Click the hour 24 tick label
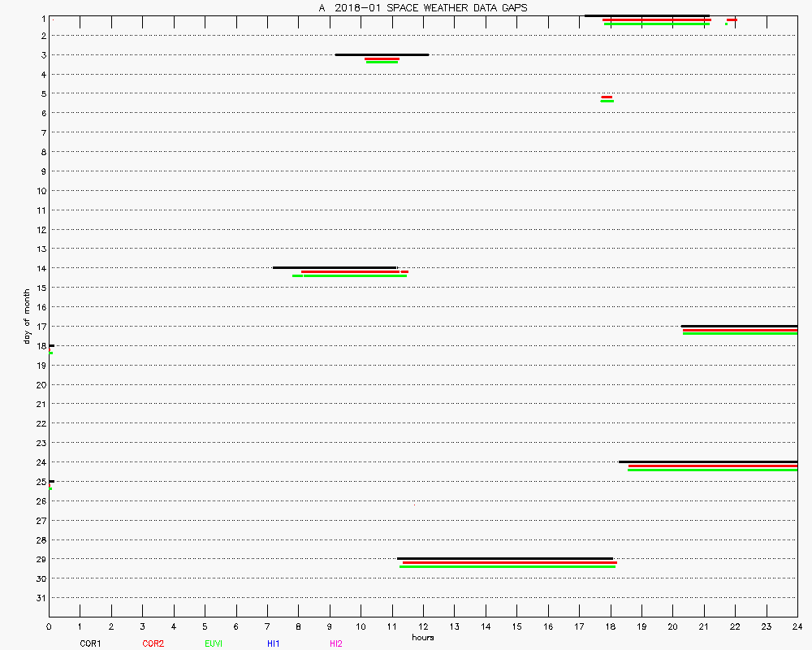The height and width of the screenshot is (650, 812). [797, 626]
